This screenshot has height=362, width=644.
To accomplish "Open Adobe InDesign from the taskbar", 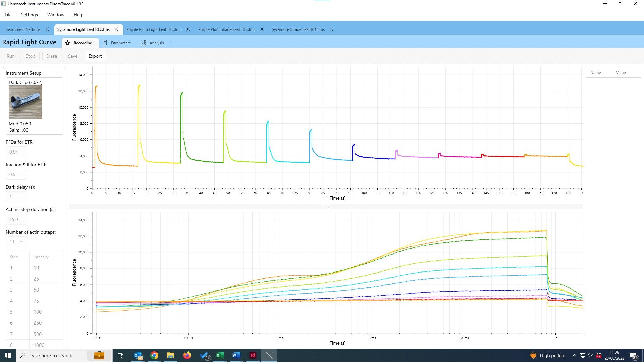I will [253, 355].
